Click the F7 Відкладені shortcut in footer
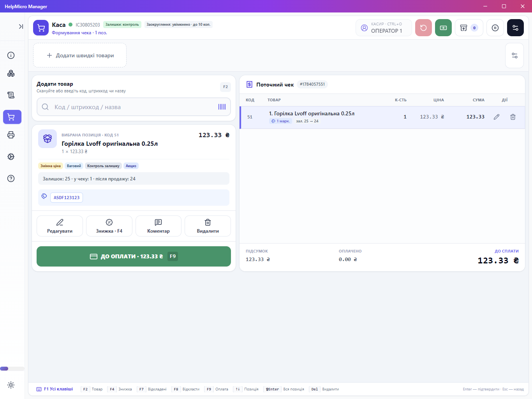The width and height of the screenshot is (532, 399). (x=152, y=389)
